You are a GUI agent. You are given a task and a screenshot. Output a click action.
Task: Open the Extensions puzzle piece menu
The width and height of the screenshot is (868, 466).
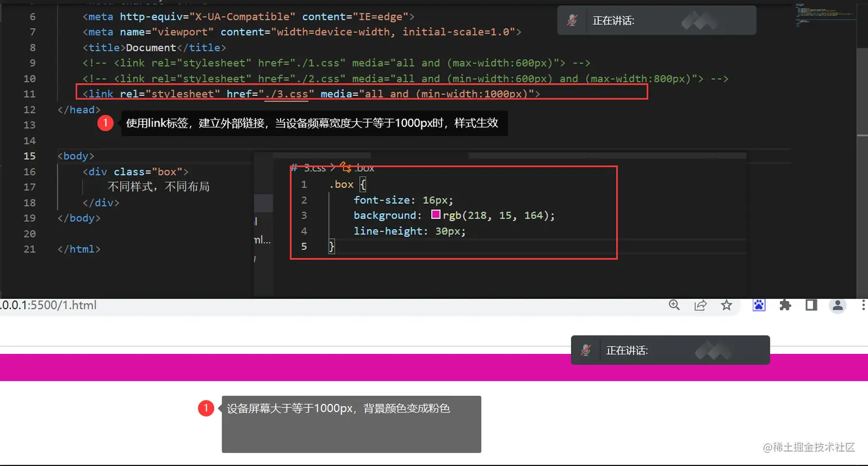click(x=785, y=305)
